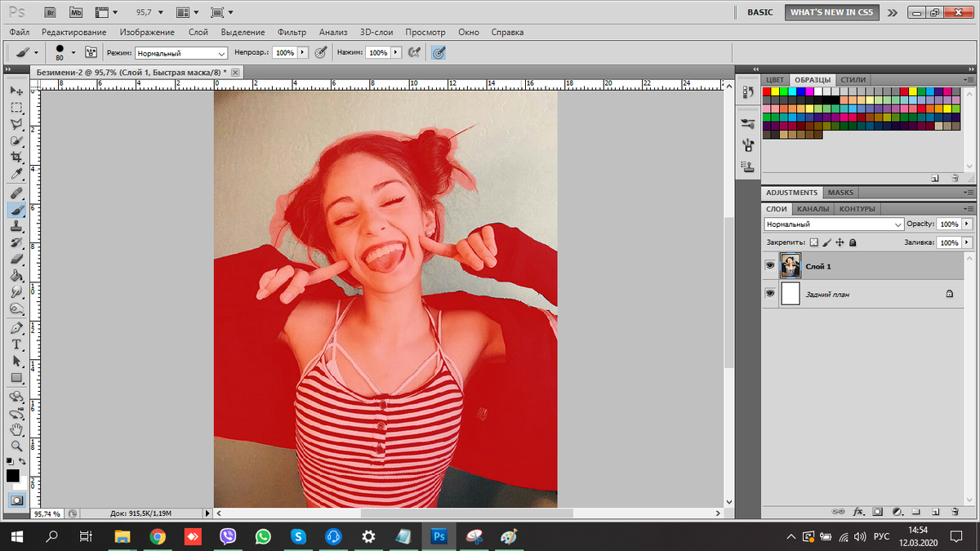Viewport: 980px width, 551px height.
Task: Toggle Quick Mask mode button
Action: [16, 500]
